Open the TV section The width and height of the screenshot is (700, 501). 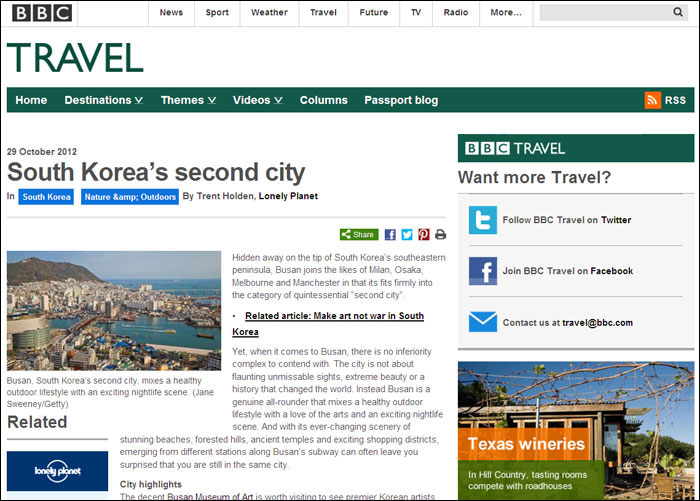click(x=416, y=13)
